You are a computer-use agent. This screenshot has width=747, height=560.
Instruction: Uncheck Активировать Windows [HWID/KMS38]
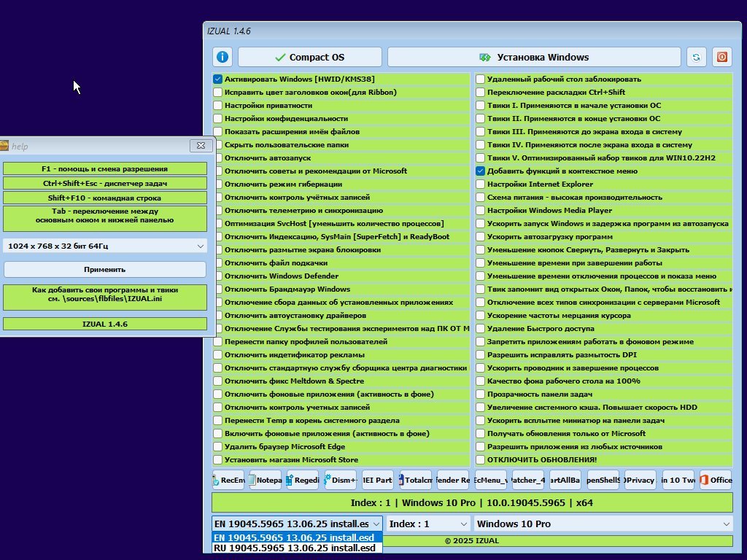[217, 79]
